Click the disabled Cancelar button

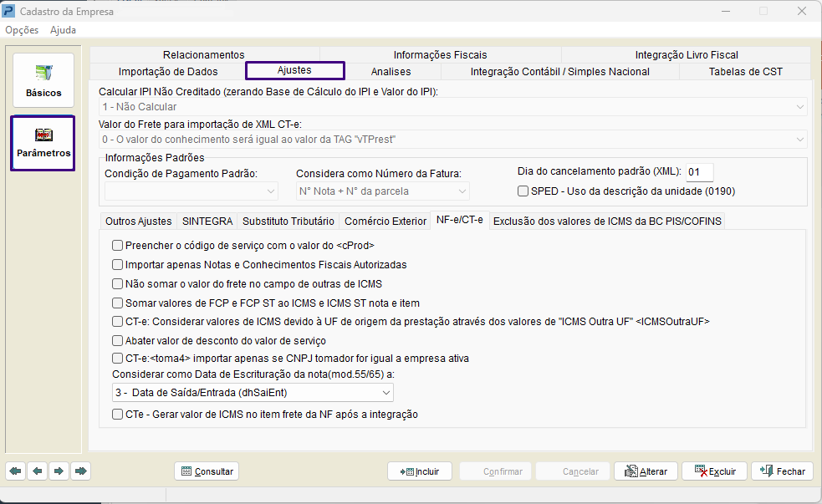tap(573, 471)
